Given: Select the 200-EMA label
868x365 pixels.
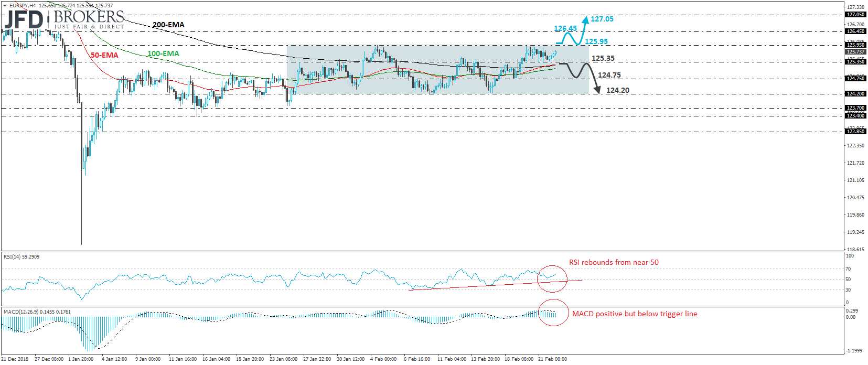Looking at the screenshot, I should tap(168, 25).
